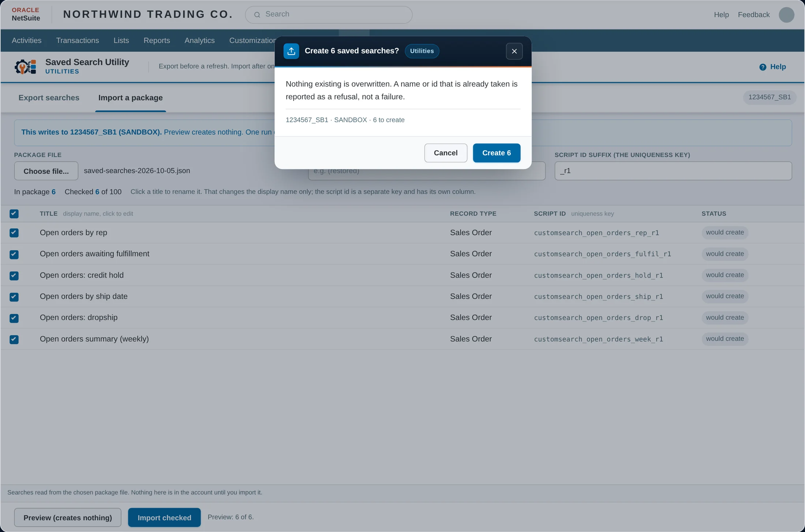Click script id customsearch_open_orders_week_r1
This screenshot has height=532, width=805.
pyautogui.click(x=598, y=339)
